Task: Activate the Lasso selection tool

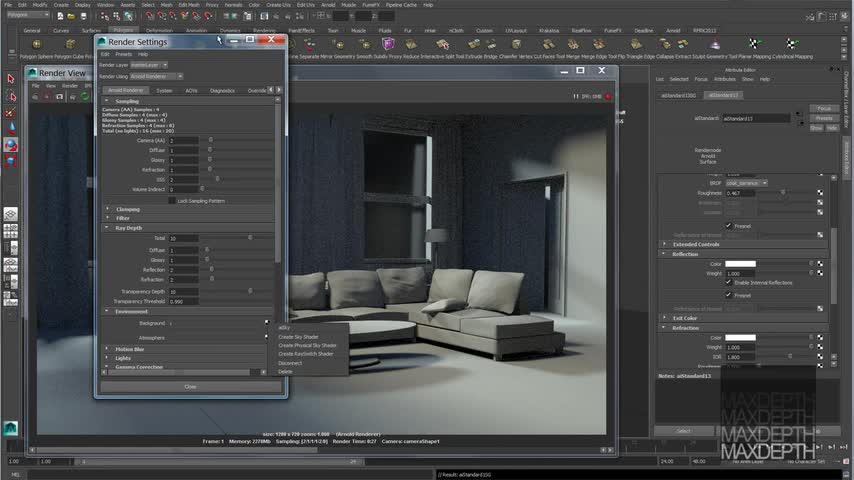Action: click(x=11, y=97)
